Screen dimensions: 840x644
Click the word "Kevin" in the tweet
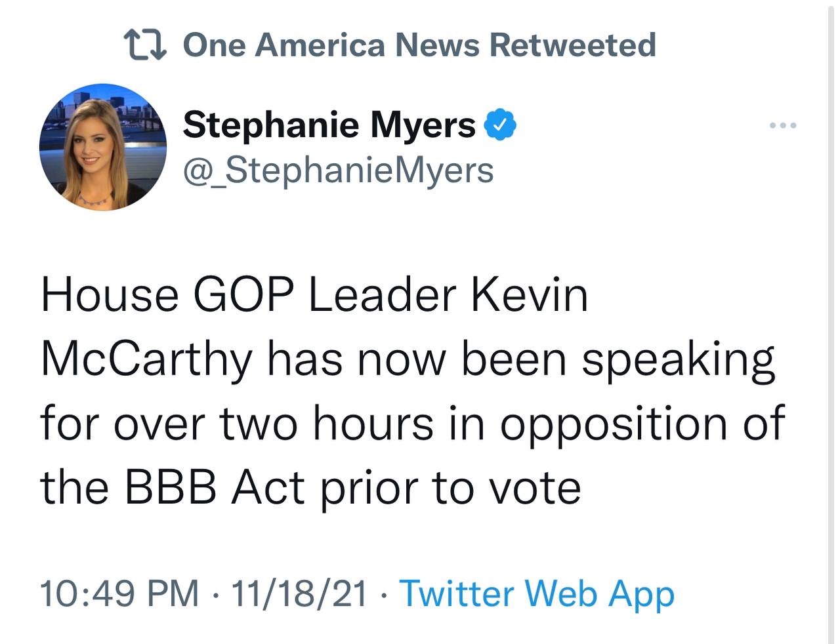pyautogui.click(x=528, y=295)
